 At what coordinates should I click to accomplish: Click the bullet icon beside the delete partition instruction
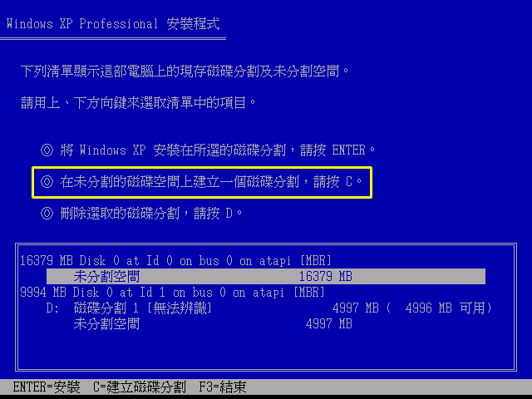(47, 214)
